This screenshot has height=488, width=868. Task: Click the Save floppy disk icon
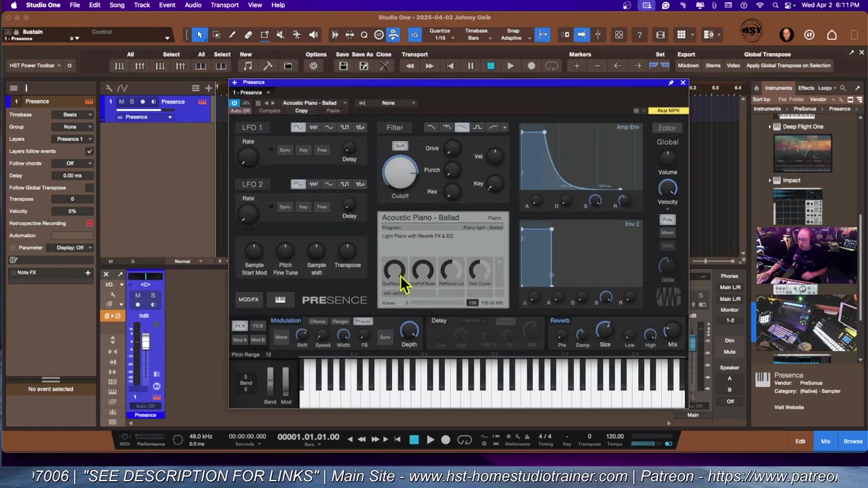coord(343,66)
